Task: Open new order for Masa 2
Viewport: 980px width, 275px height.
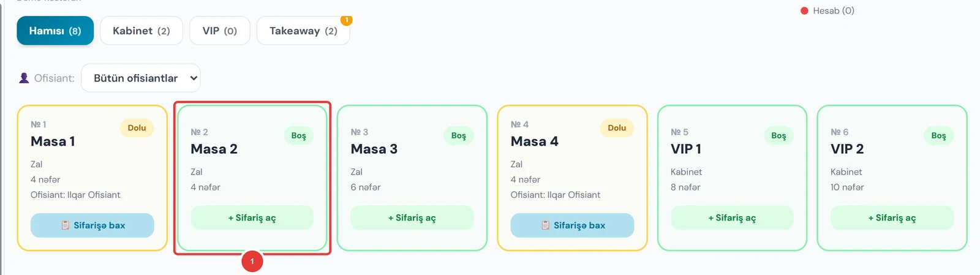Action: click(x=252, y=218)
